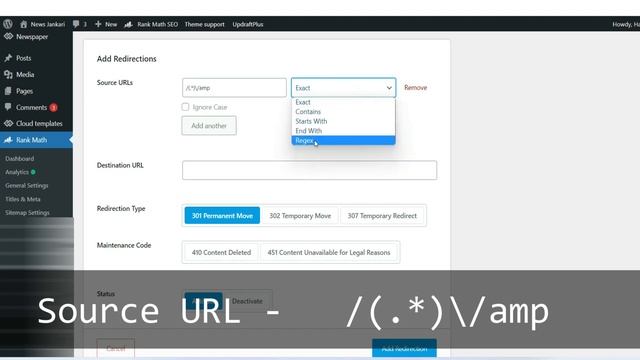Choose 451 Content Unavailable for Legal Reasons
The height and width of the screenshot is (360, 640).
329,252
